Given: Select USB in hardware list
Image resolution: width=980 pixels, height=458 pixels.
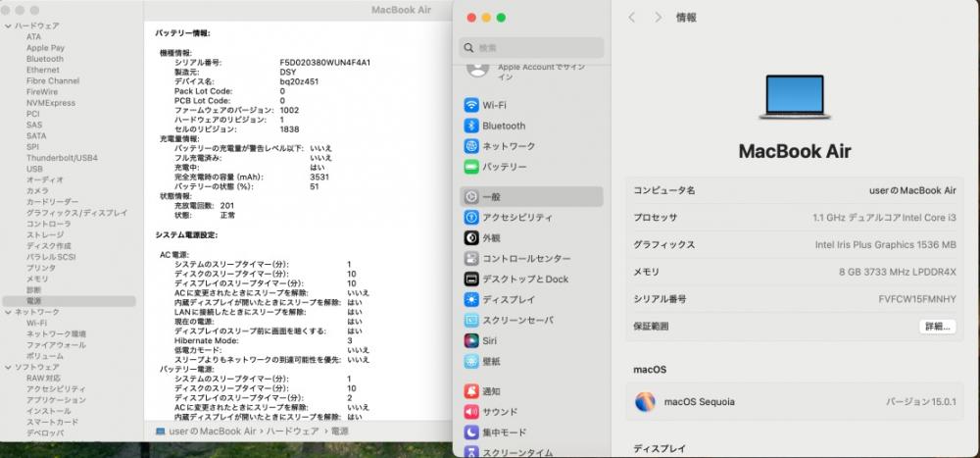Looking at the screenshot, I should 34,169.
